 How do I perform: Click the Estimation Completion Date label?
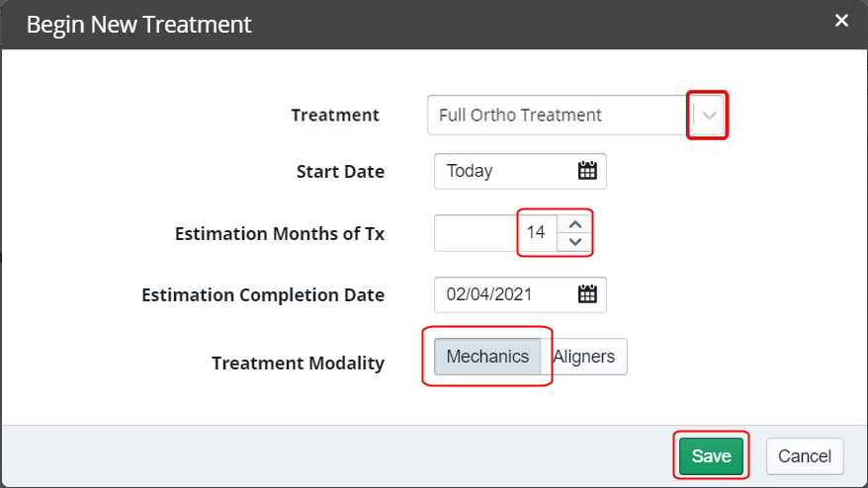click(263, 295)
